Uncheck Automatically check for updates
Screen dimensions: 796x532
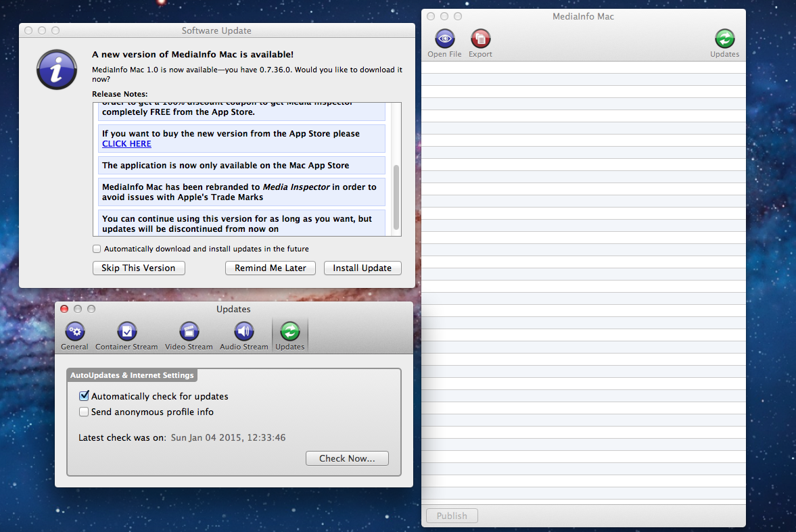tap(84, 396)
